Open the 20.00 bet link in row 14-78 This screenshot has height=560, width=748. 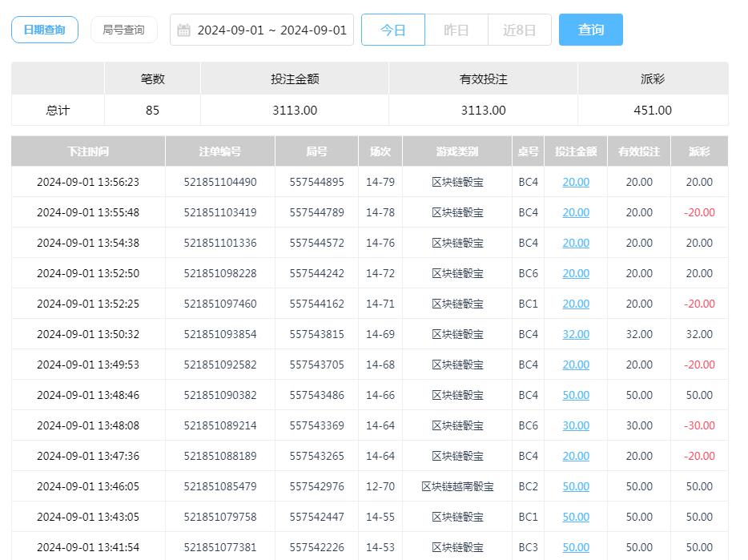click(576, 212)
